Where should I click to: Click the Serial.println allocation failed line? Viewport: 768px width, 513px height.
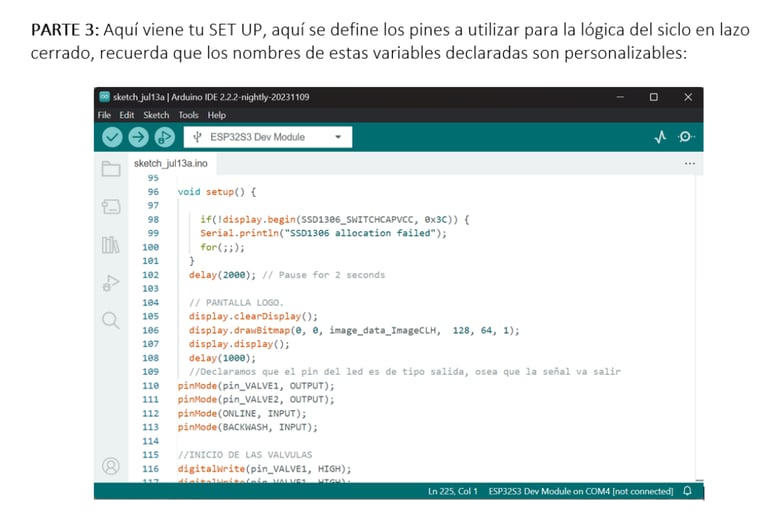(323, 233)
